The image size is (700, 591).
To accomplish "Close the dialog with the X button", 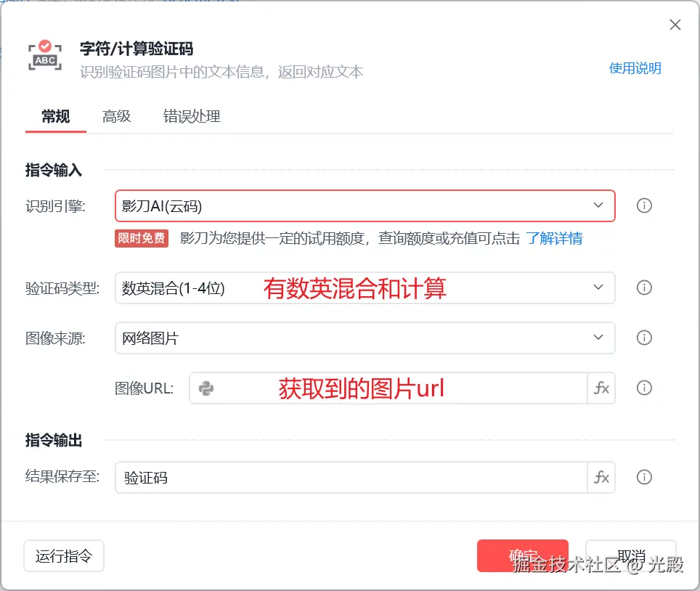I will point(675,25).
